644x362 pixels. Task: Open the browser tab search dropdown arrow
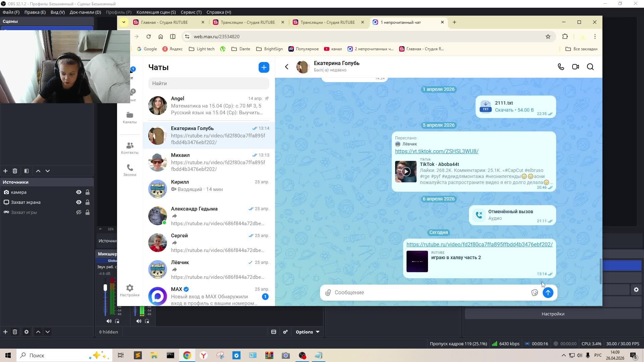[124, 22]
